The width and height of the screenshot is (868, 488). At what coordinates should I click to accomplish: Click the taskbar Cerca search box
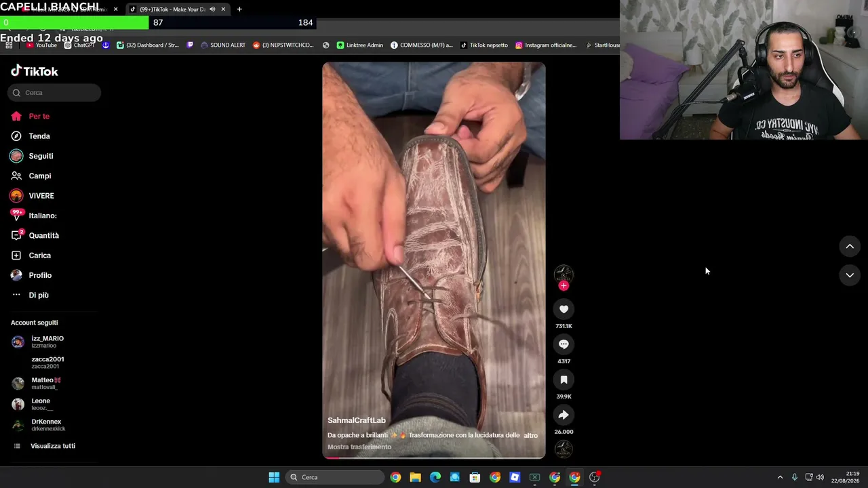[334, 477]
